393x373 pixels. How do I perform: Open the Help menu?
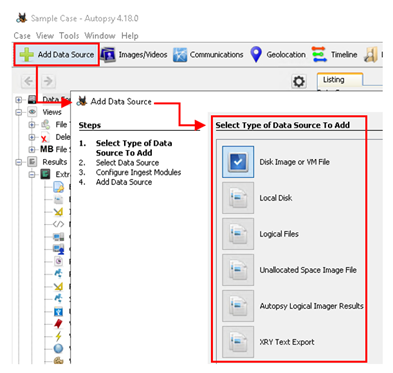tap(130, 36)
